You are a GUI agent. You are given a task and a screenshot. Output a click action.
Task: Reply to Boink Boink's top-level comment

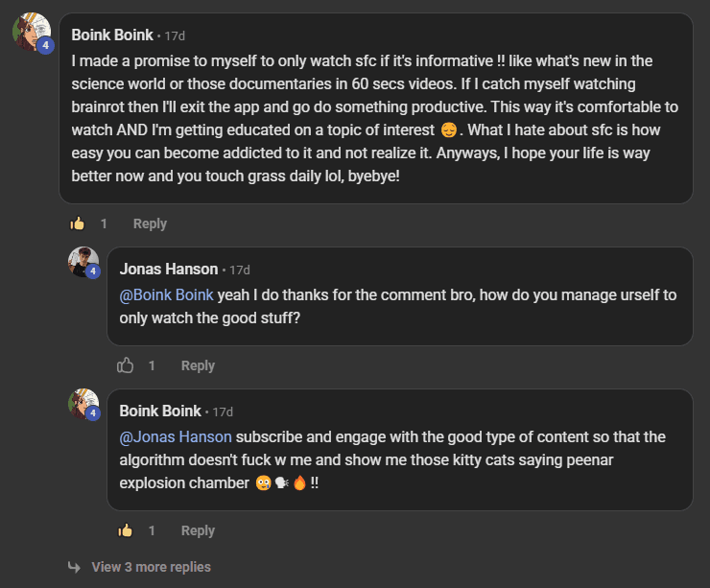[150, 223]
